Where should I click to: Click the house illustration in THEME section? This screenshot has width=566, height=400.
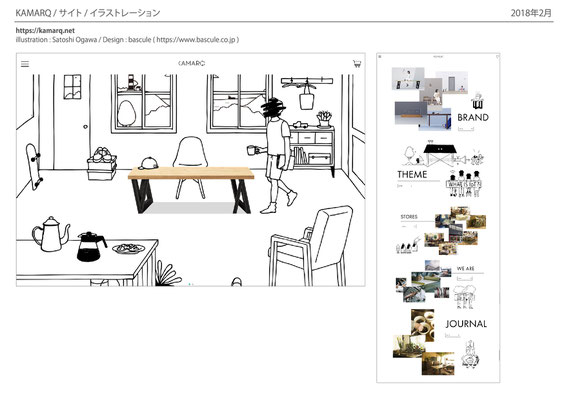pyautogui.click(x=440, y=155)
